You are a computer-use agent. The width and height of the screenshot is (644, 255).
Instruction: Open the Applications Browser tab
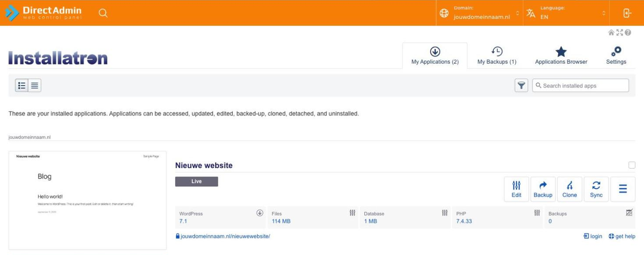click(561, 56)
